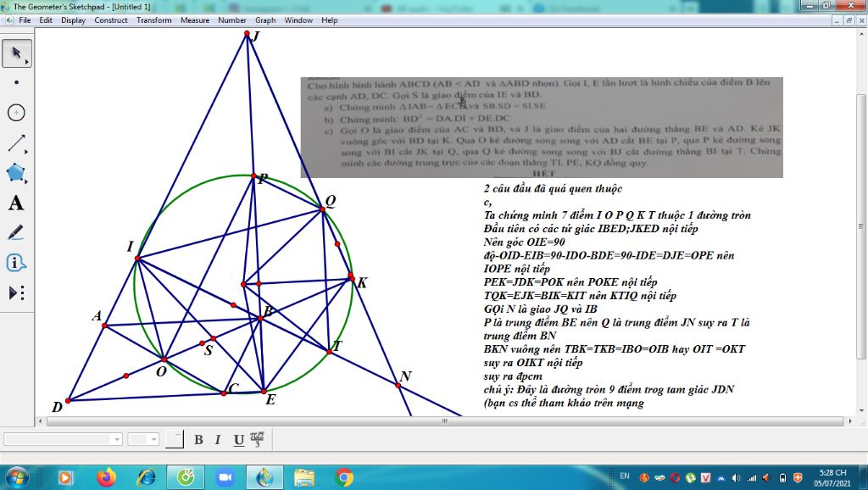Screen dimensions: 868x490
Task: Click the text color swatch box
Action: [175, 439]
